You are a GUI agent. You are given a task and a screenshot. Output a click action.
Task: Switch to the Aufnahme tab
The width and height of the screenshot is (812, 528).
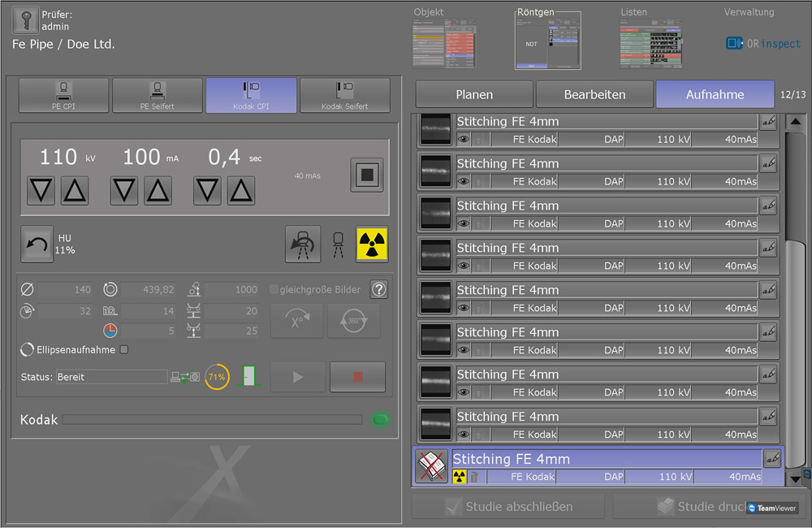pos(715,94)
